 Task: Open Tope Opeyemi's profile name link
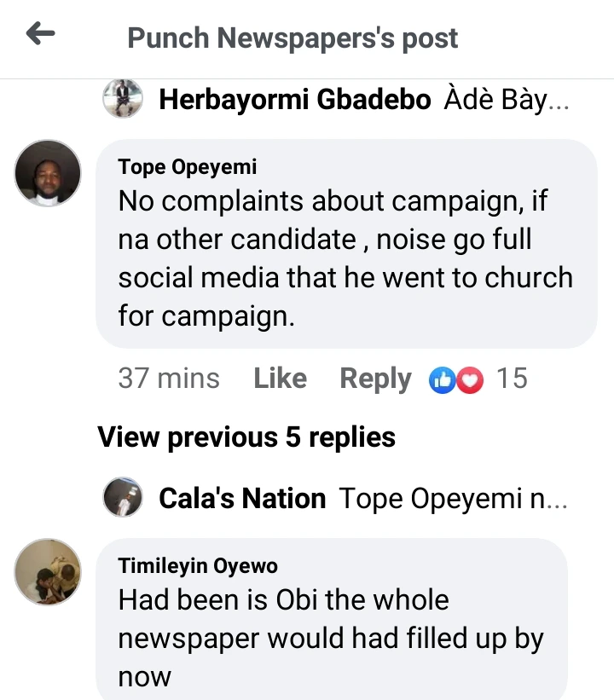[x=188, y=167]
